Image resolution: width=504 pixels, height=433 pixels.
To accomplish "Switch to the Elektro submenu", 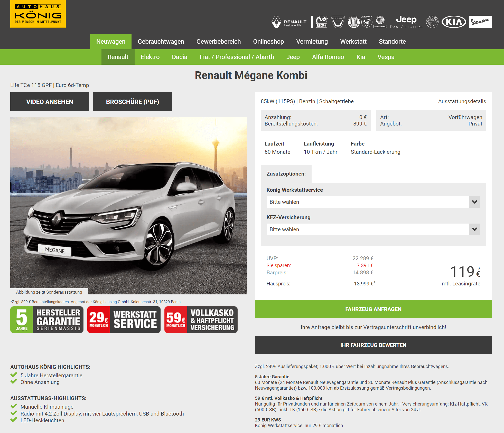I will (150, 57).
